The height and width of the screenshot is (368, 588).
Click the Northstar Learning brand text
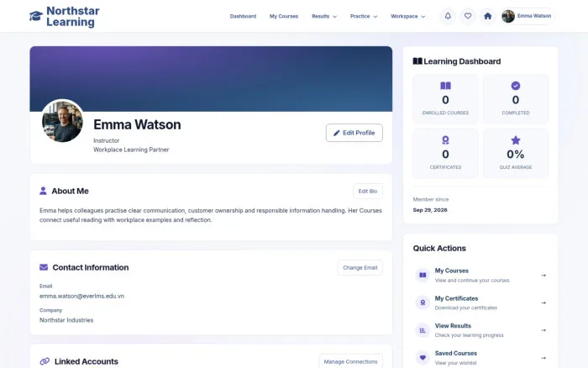73,16
